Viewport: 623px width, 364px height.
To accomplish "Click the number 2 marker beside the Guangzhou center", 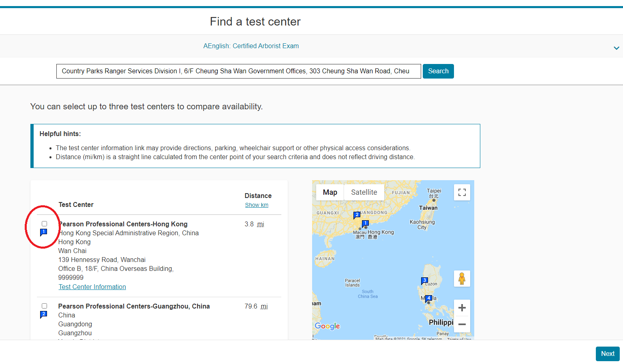I will click(x=44, y=315).
